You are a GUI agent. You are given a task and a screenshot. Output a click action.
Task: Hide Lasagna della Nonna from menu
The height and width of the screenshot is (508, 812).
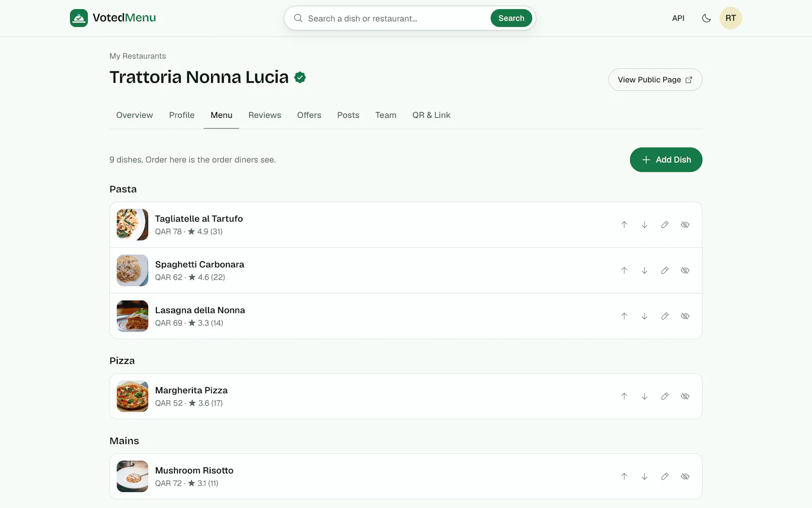coord(685,316)
